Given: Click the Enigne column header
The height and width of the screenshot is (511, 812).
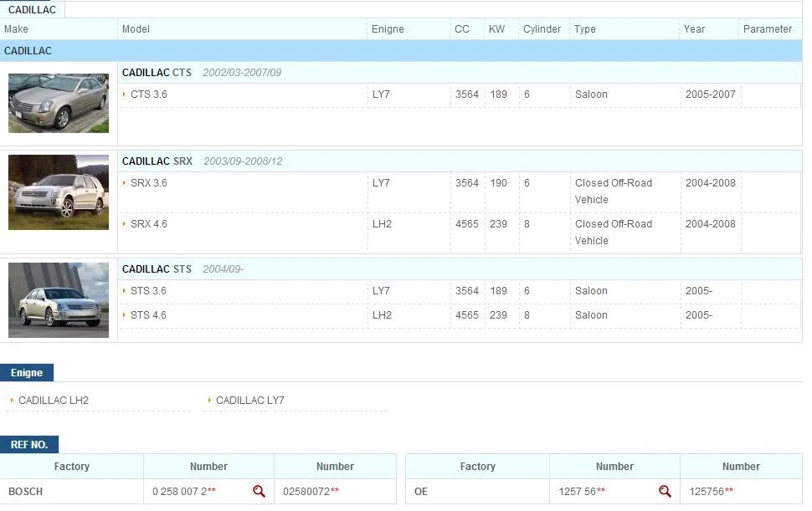Looking at the screenshot, I should [x=388, y=29].
